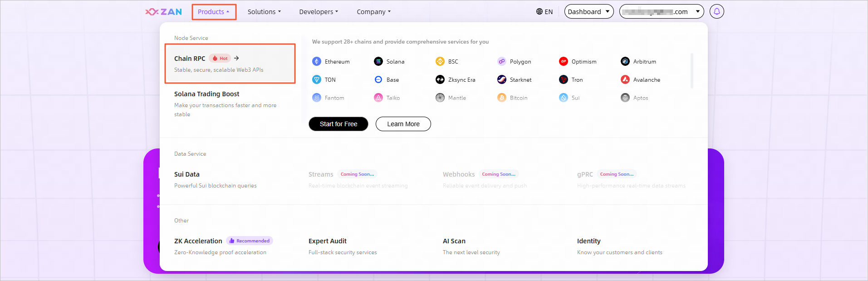
Task: Open the Dashboard dropdown
Action: click(x=589, y=11)
